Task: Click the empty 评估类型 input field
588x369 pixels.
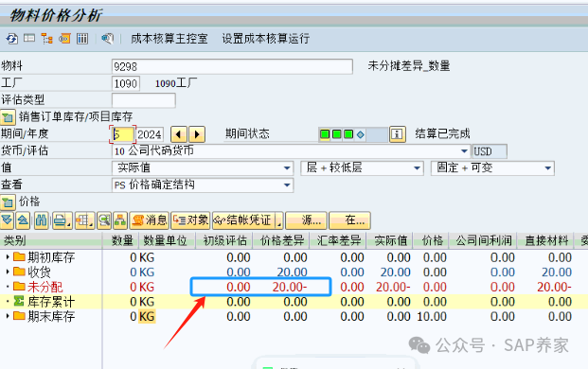Action: (x=144, y=100)
